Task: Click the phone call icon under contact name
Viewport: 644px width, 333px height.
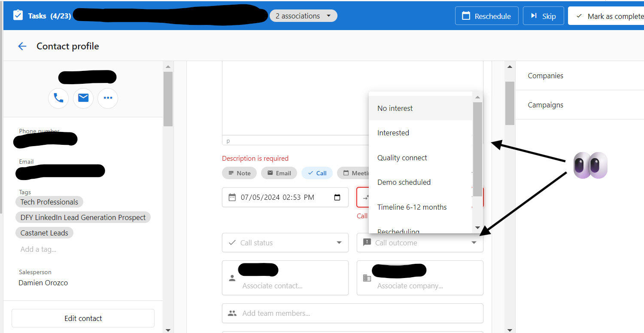Action: [58, 98]
